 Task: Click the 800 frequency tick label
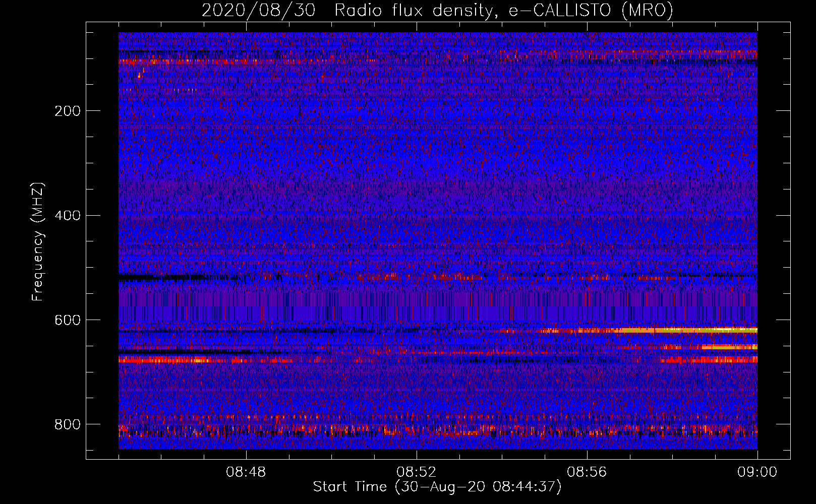tap(67, 425)
